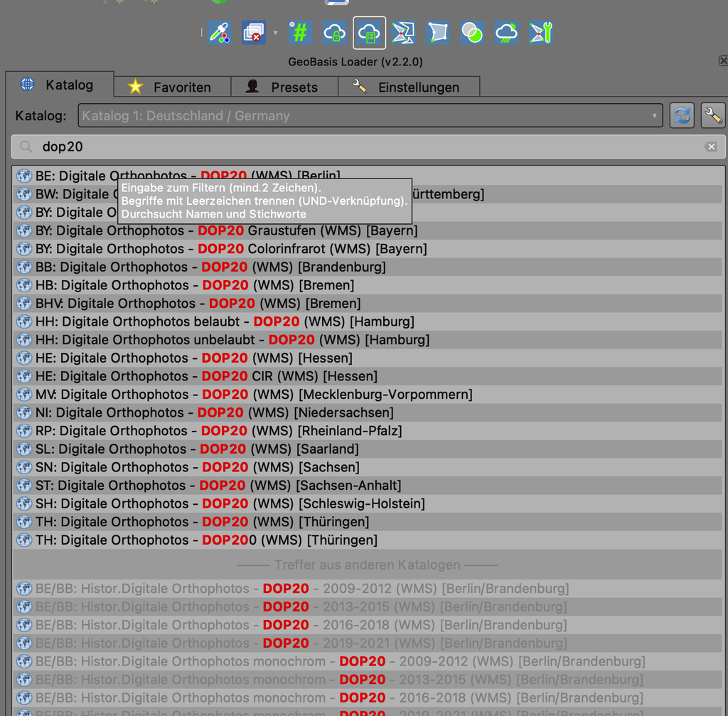Clear the dop20 search field
This screenshot has height=716, width=728.
tap(711, 146)
